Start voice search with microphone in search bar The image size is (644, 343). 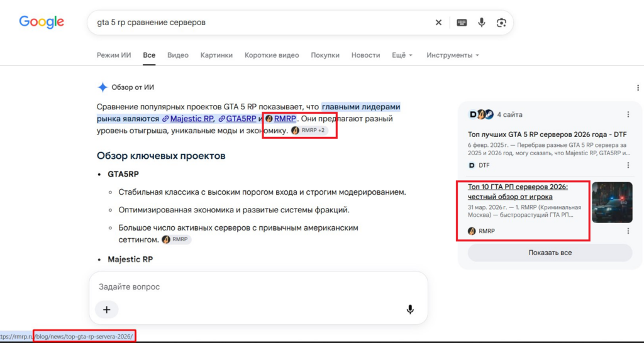(482, 23)
